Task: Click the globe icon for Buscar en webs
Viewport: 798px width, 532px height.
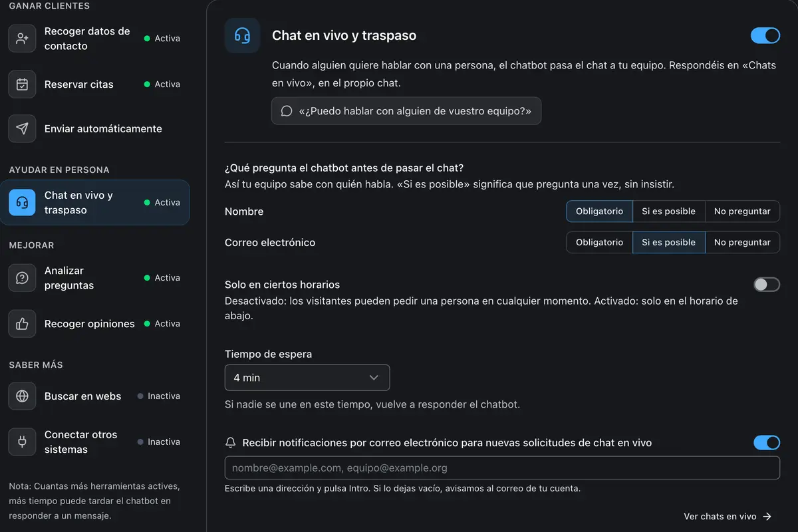Action: pyautogui.click(x=22, y=396)
